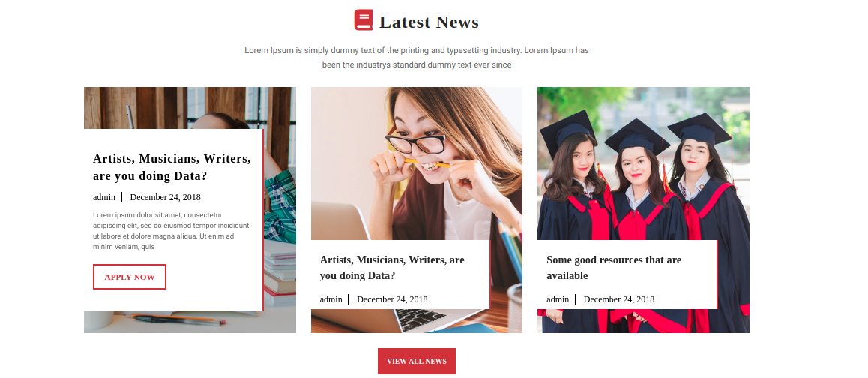868x378 pixels.
Task: Click the APPLY NOW button
Action: pyautogui.click(x=130, y=277)
